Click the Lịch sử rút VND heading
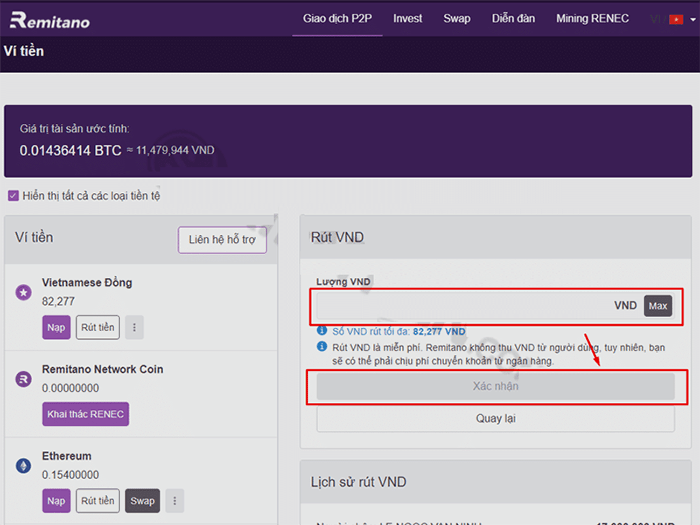 [358, 482]
